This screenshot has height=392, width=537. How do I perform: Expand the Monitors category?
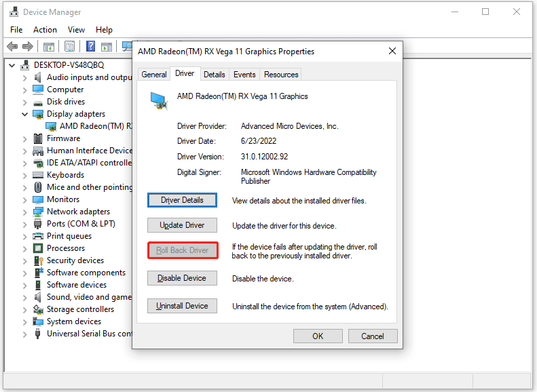pyautogui.click(x=24, y=200)
